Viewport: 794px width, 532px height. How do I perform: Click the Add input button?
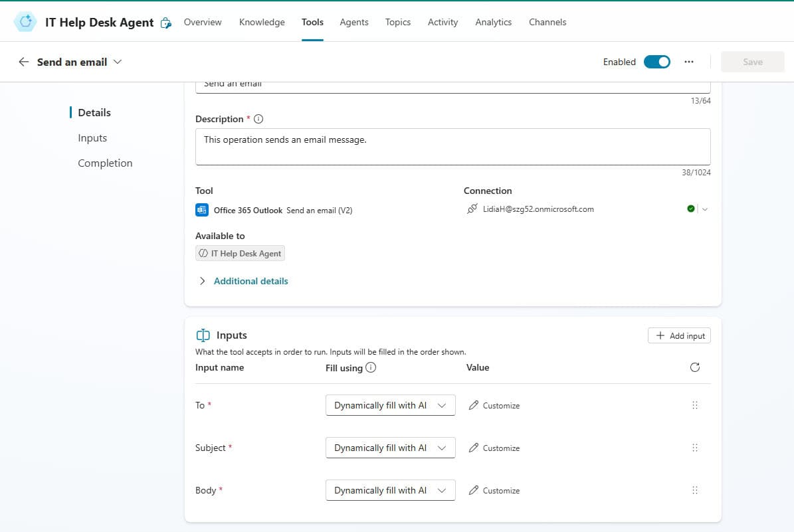click(x=679, y=335)
